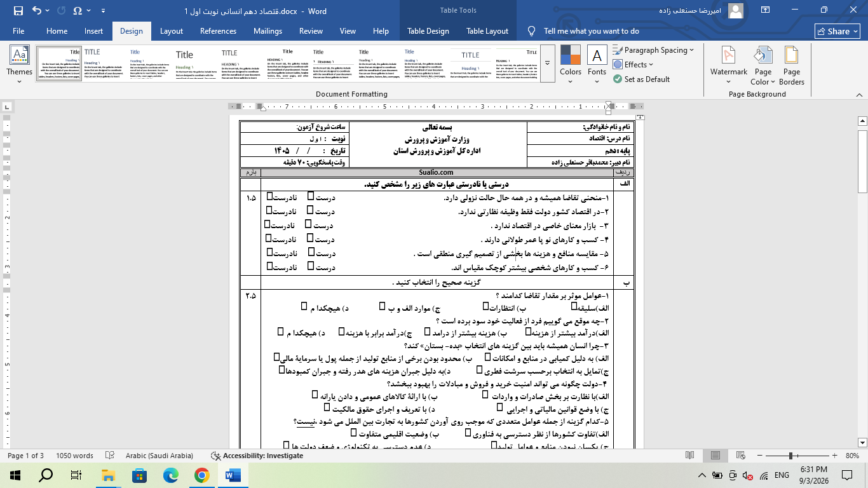Check نادرست box for statement 3

click(x=268, y=224)
